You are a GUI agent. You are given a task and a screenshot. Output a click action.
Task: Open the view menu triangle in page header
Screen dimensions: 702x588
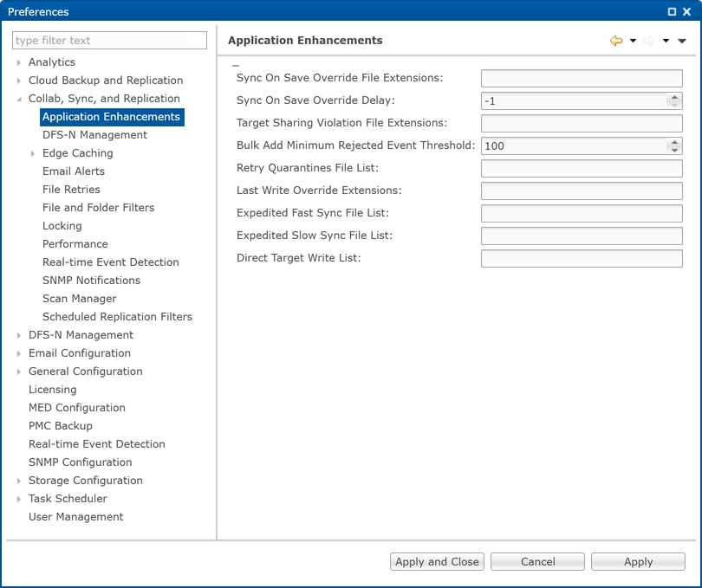click(x=682, y=41)
